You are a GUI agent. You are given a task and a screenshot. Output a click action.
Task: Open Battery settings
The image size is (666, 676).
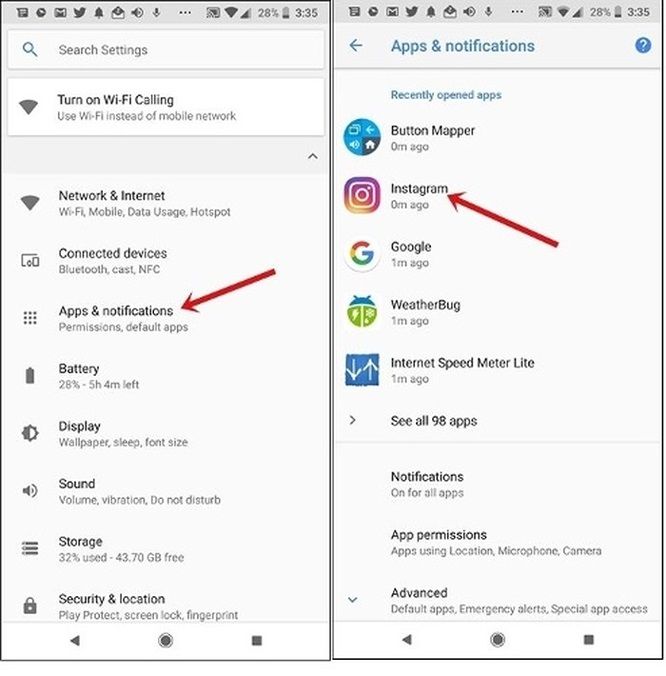click(166, 376)
